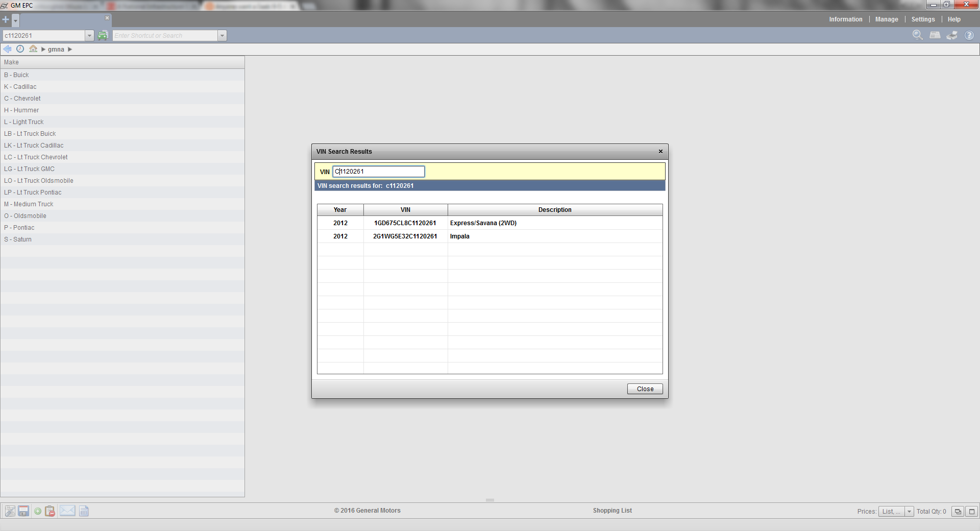Image resolution: width=980 pixels, height=531 pixels.
Task: Click the Shopping List label
Action: point(612,511)
